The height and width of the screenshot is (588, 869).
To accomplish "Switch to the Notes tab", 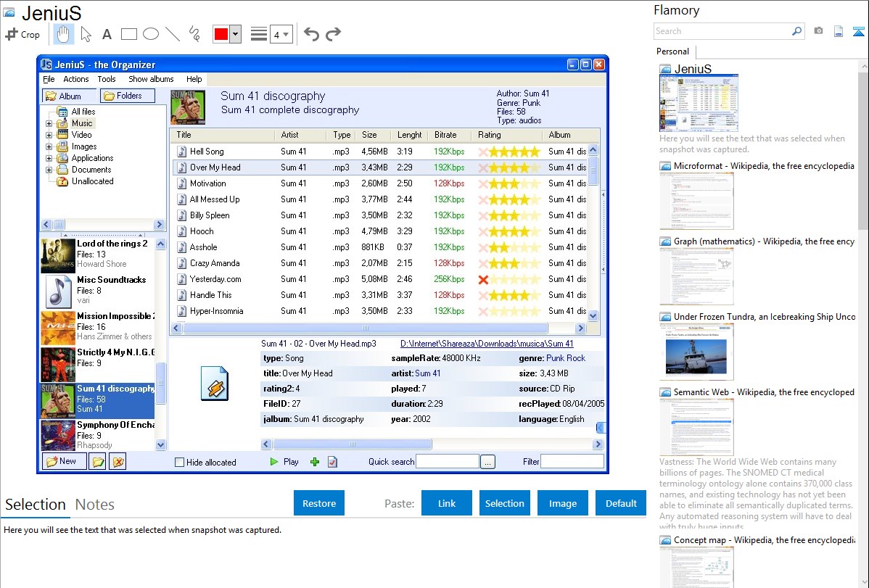I will (x=95, y=505).
